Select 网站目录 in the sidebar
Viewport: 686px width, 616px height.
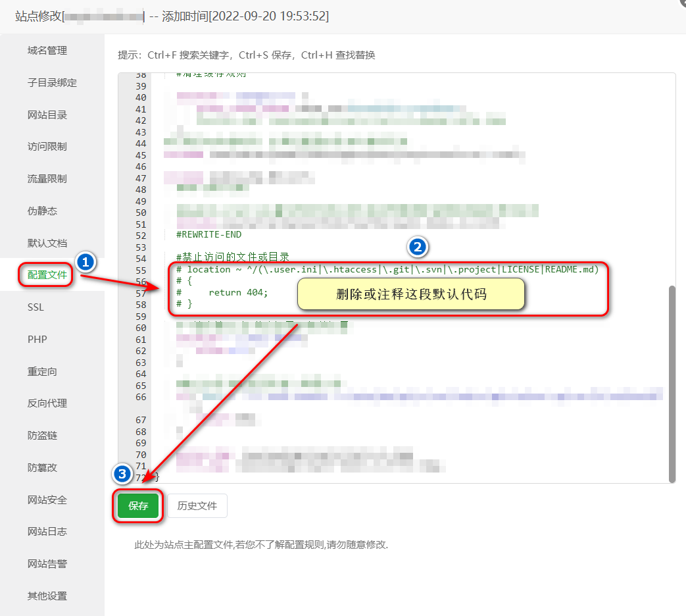[x=47, y=115]
